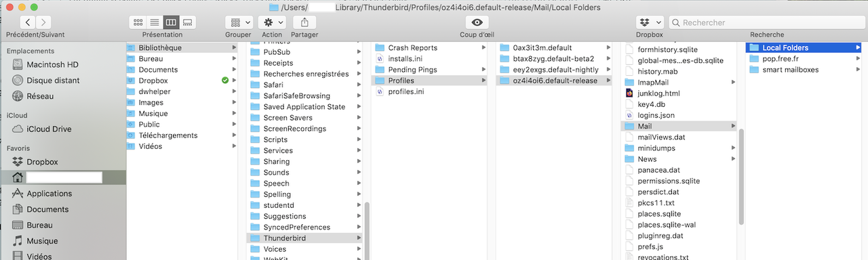Expand the ImapMail folder arrow
The width and height of the screenshot is (868, 260).
pyautogui.click(x=733, y=82)
